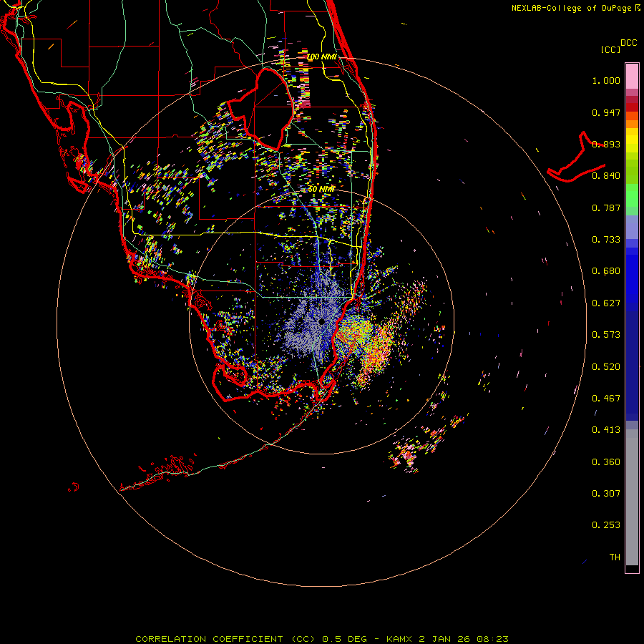Image resolution: width=644 pixels, height=644 pixels.
Task: Click the gray segment of the color bar
Action: coord(632,497)
